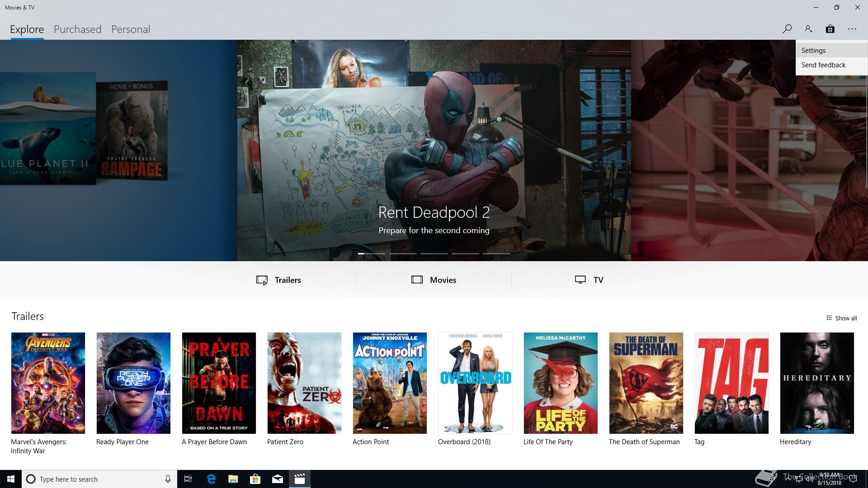The width and height of the screenshot is (868, 488).
Task: Click the Movies category label
Action: click(x=443, y=280)
